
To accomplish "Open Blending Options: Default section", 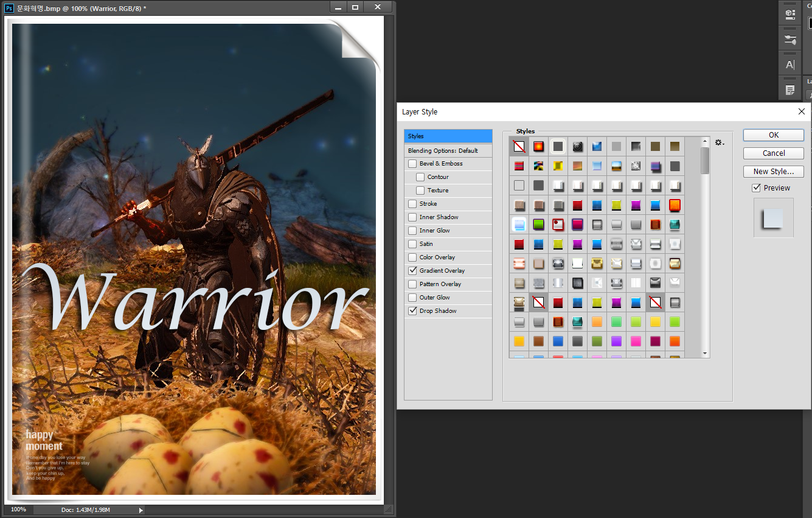I will (x=448, y=150).
